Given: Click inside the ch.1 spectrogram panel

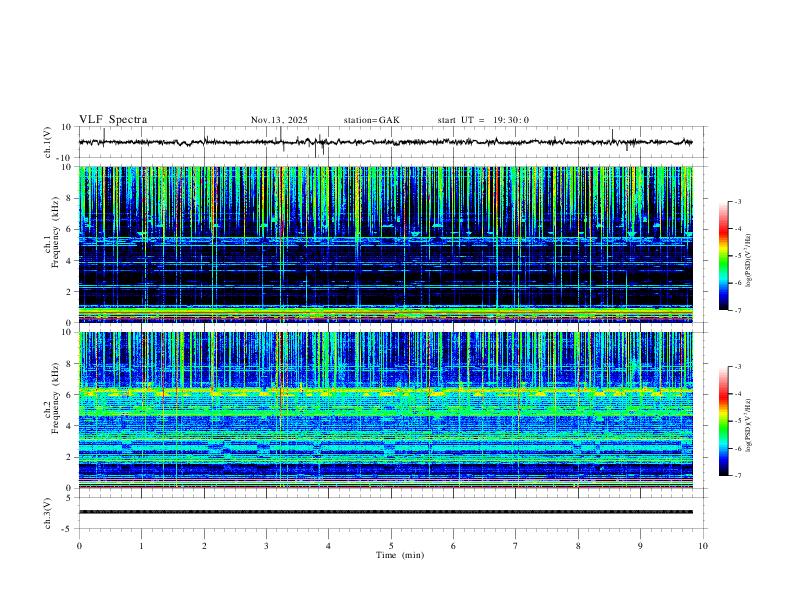Looking at the screenshot, I should point(385,244).
